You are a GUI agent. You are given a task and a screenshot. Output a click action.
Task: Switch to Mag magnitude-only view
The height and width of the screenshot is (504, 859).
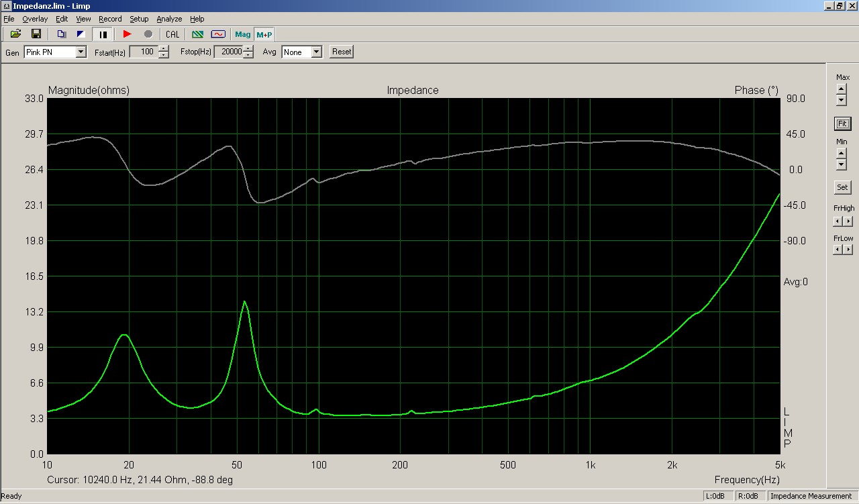(242, 34)
